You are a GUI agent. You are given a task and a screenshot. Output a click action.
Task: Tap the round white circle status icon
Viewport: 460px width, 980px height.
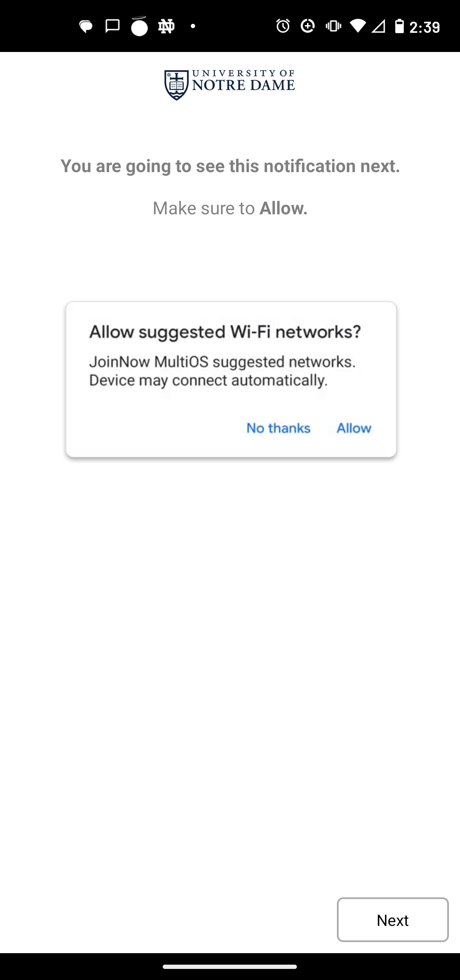coord(139,26)
